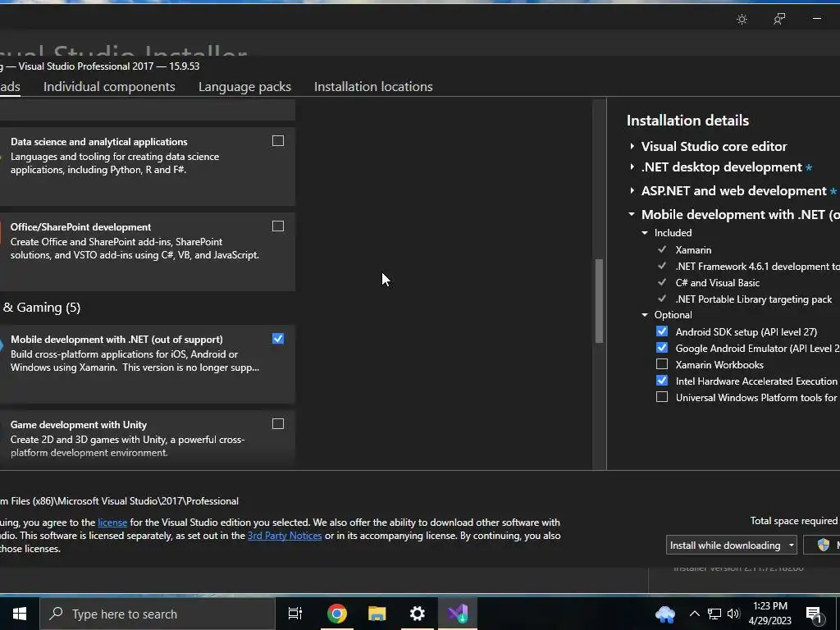Open Task View in the taskbar
Viewport: 840px width, 630px height.
coord(295,614)
